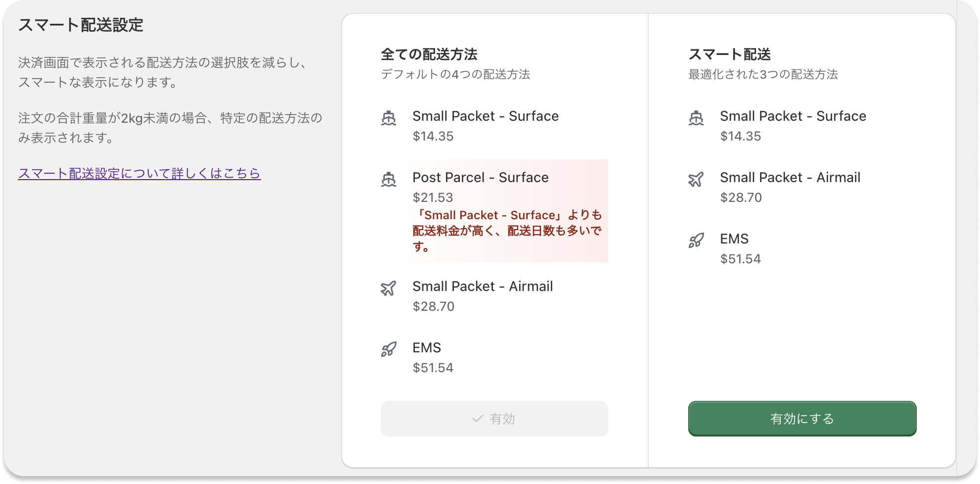Select the $14.35 price under Small Packet - Surface
The image size is (980, 484).
[433, 136]
